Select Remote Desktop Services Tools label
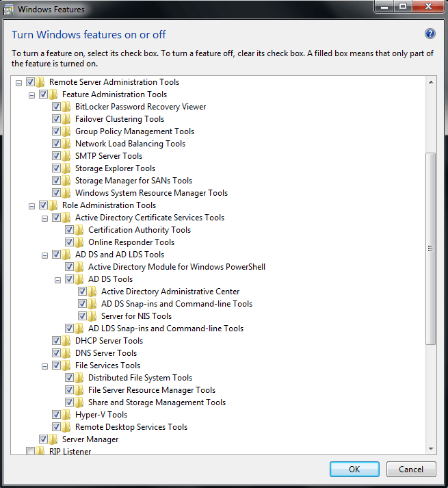 [x=131, y=427]
